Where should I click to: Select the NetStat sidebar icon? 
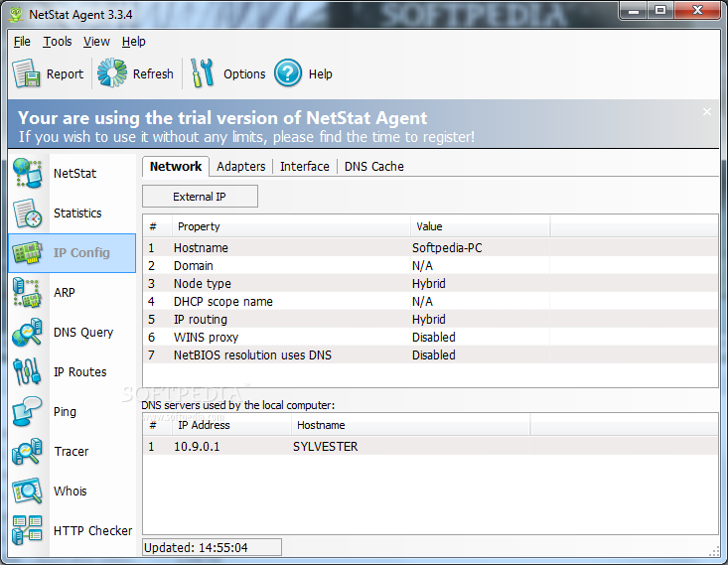(x=28, y=173)
